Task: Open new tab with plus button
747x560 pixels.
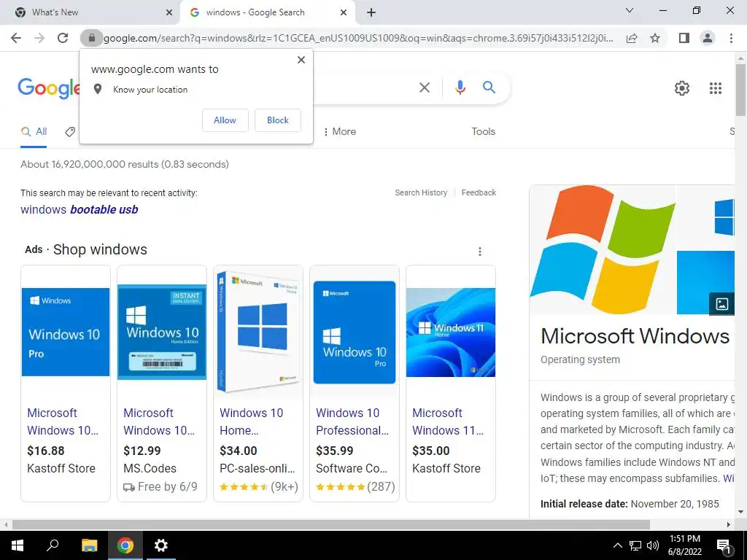Action: [371, 12]
